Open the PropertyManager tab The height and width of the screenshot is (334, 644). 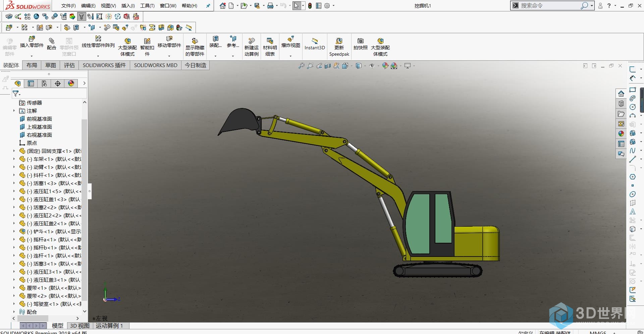(x=31, y=83)
